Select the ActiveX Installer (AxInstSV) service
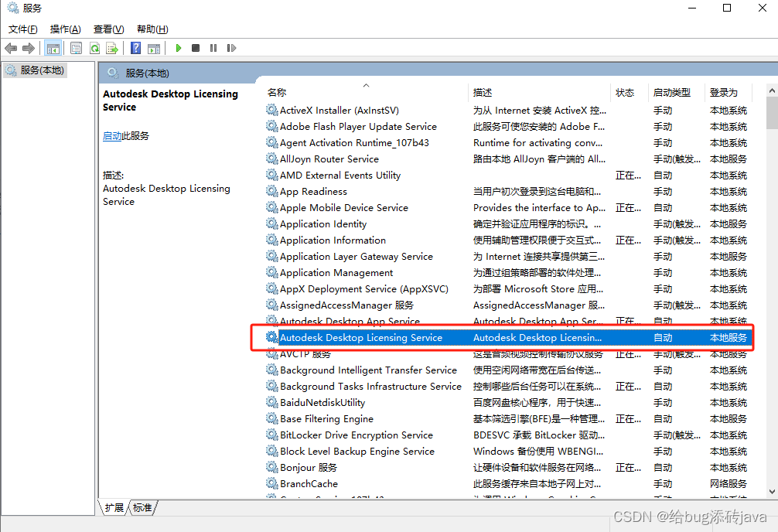 coord(509,110)
